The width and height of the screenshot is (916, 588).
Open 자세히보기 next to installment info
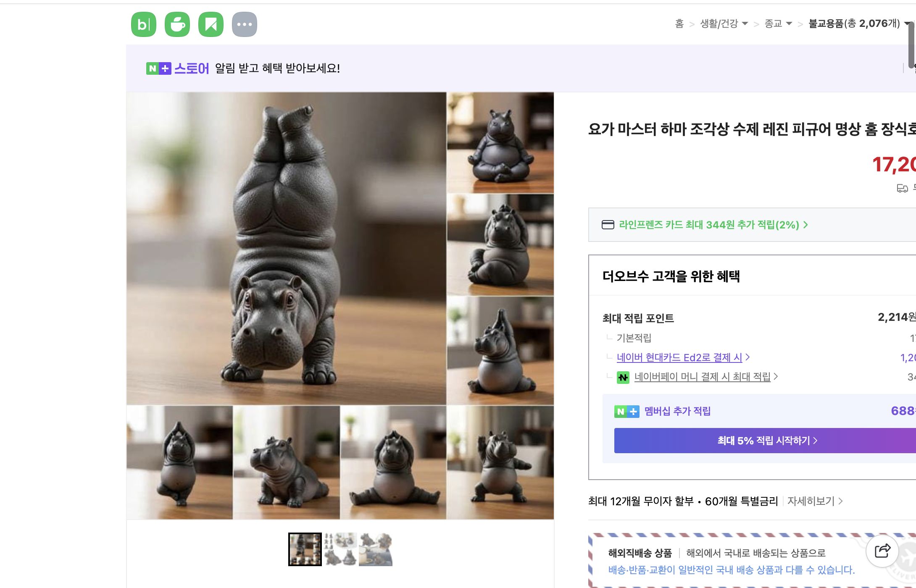[x=810, y=501]
